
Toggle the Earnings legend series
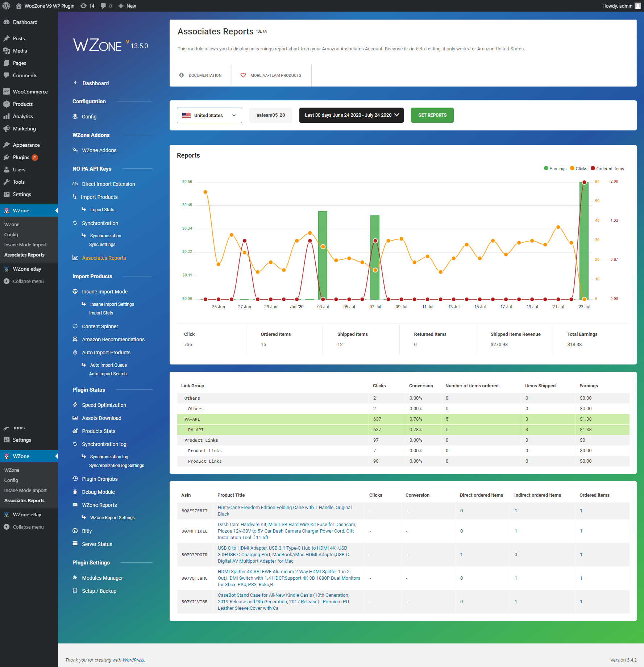point(555,168)
